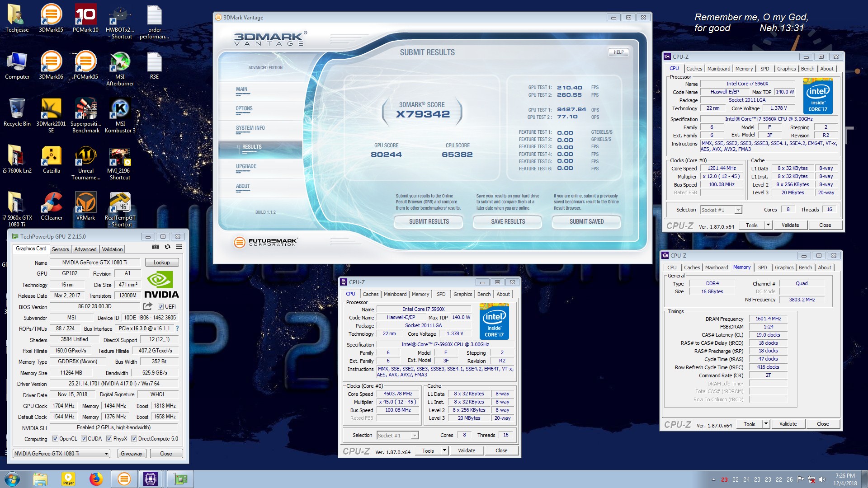Viewport: 868px width, 488px height.
Task: Open Recycle Bin on desktop
Action: [17, 112]
